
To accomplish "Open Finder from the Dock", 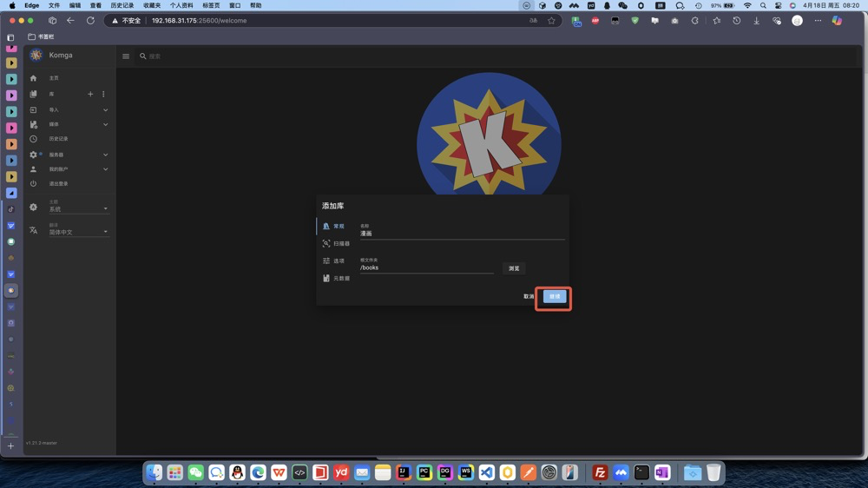I will (x=155, y=472).
